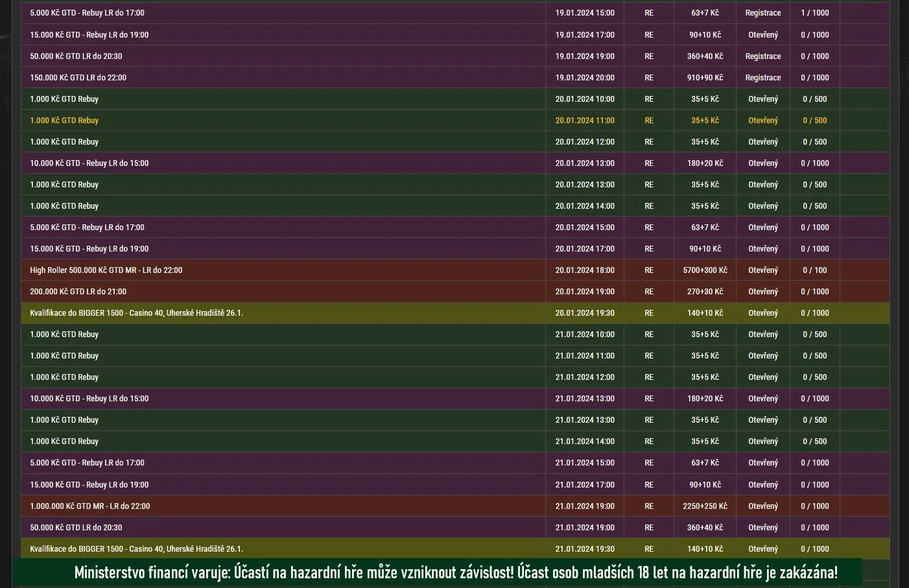Click the 0 / 100 capacity cell of High Roller
Viewport: 909px width, 588px height.
click(814, 270)
